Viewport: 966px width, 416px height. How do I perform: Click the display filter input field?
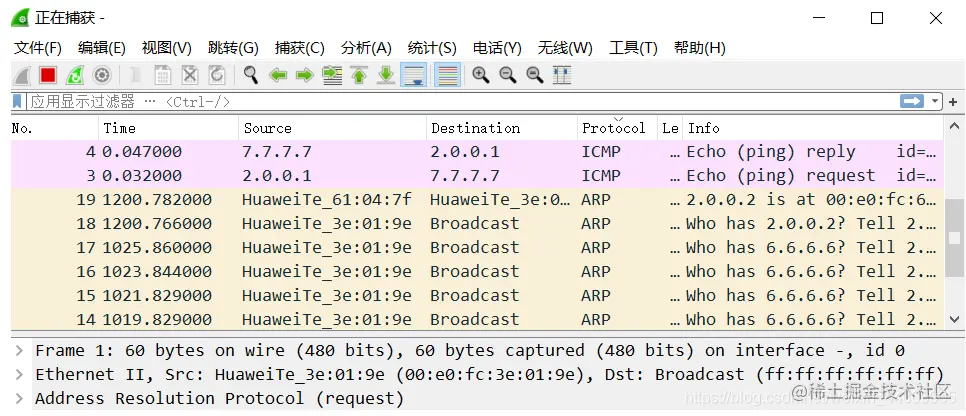click(x=462, y=102)
